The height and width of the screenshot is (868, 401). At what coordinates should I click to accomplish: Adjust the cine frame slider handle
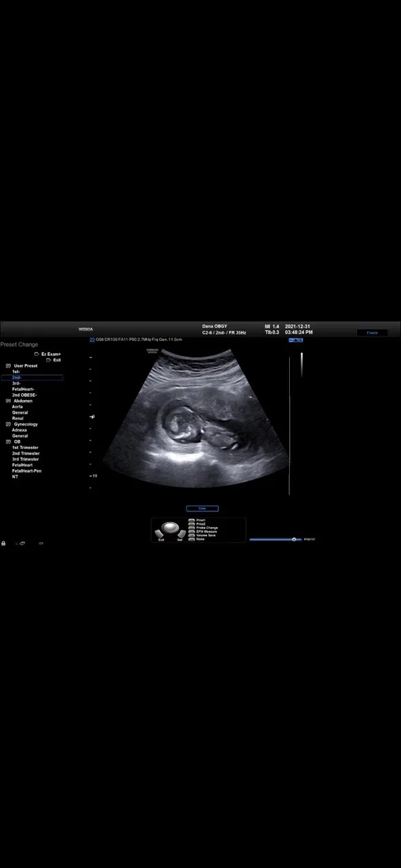tap(294, 540)
